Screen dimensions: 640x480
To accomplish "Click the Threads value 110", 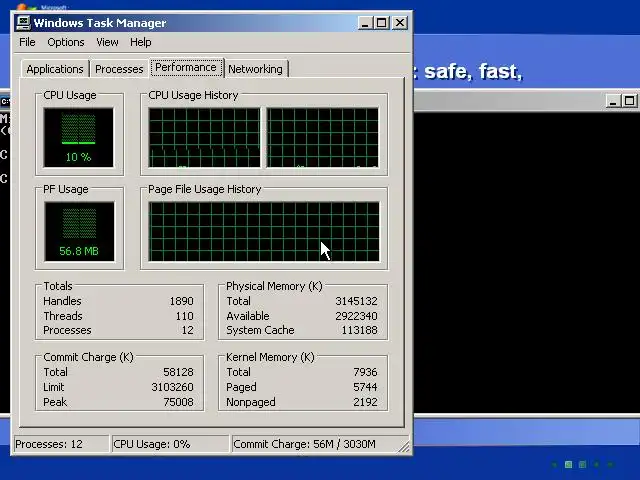I will [x=184, y=316].
